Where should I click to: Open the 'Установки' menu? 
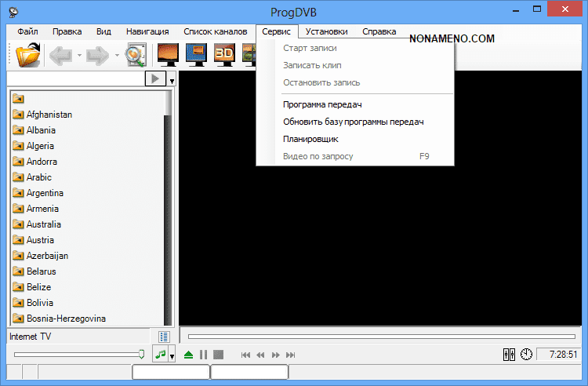click(x=327, y=31)
